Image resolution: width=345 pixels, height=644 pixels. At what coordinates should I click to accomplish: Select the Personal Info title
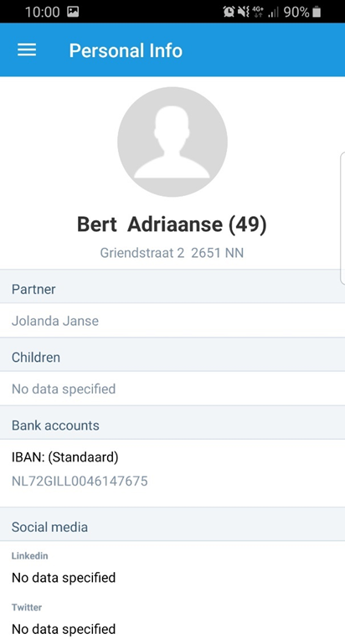[126, 50]
